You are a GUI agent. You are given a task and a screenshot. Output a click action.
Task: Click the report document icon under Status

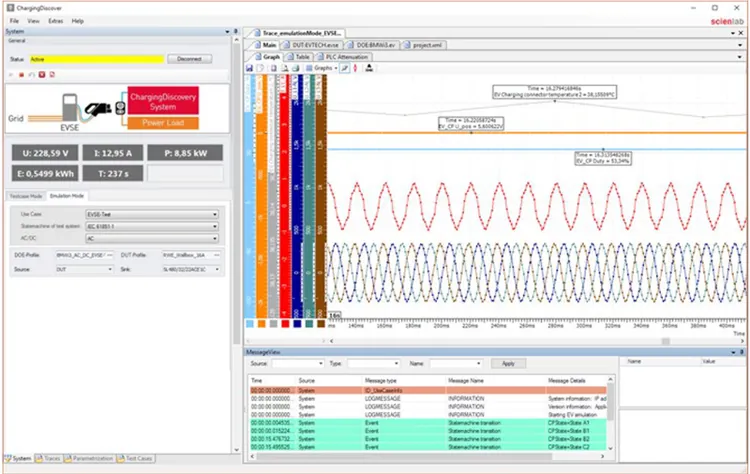[x=52, y=75]
